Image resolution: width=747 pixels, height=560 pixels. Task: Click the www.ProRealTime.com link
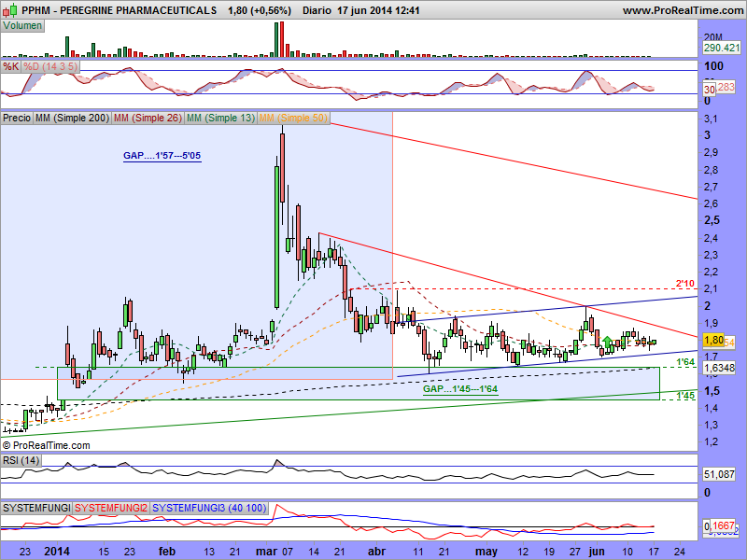683,10
